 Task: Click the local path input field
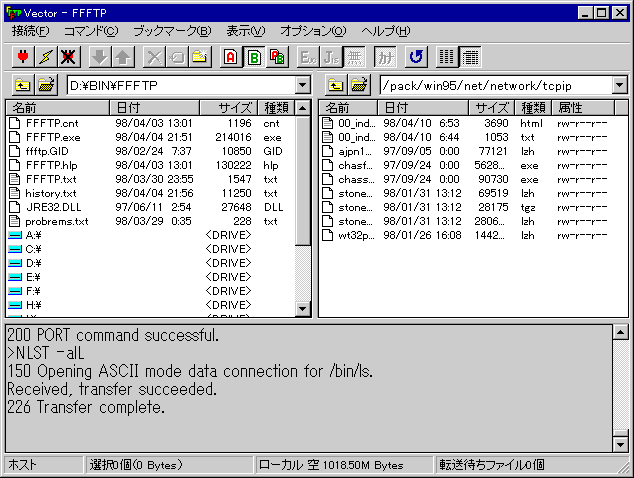tap(181, 85)
